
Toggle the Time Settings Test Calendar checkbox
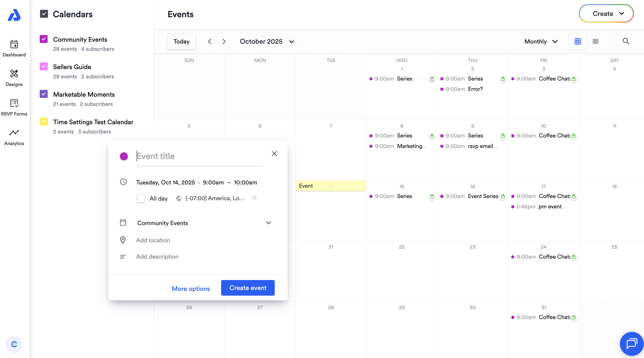tap(44, 122)
